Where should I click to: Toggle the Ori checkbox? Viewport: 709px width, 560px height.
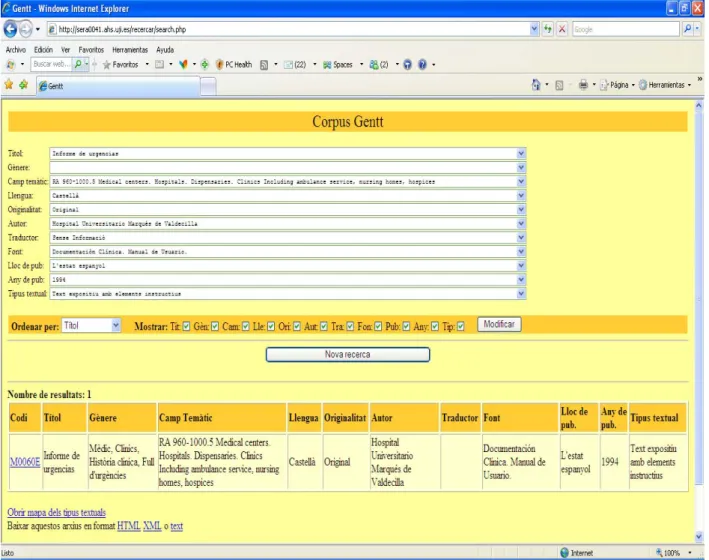(297, 327)
